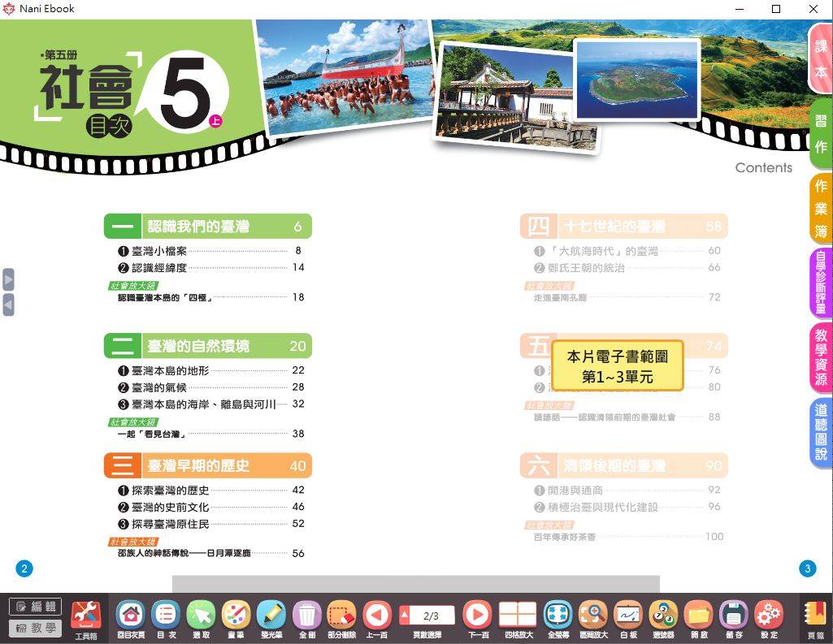Go to next page with 下一頁
833x644 pixels.
coord(478,619)
